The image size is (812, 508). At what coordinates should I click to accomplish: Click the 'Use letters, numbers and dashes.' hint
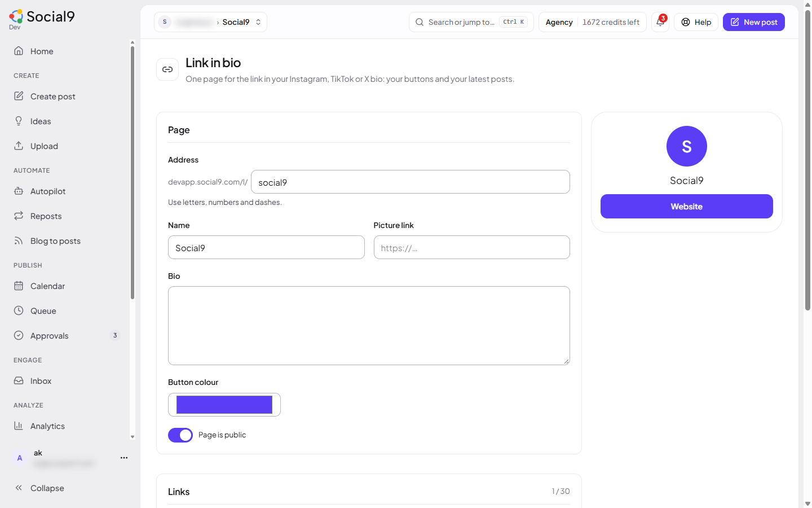(225, 202)
